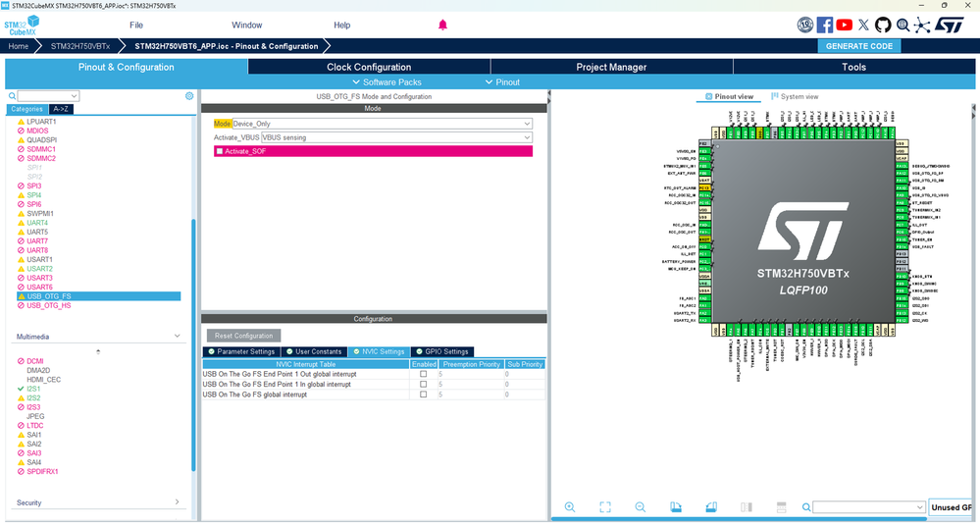
Task: Click the vertical split view icon
Action: pos(747,507)
